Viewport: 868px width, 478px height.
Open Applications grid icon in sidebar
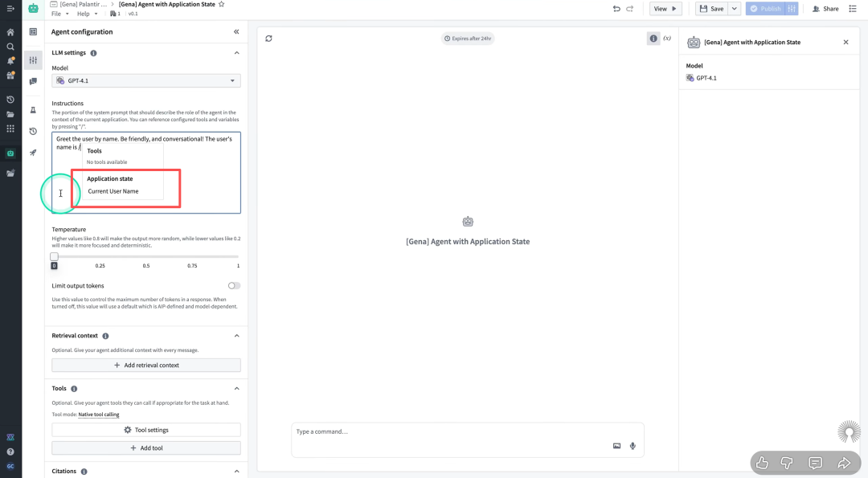click(x=10, y=129)
